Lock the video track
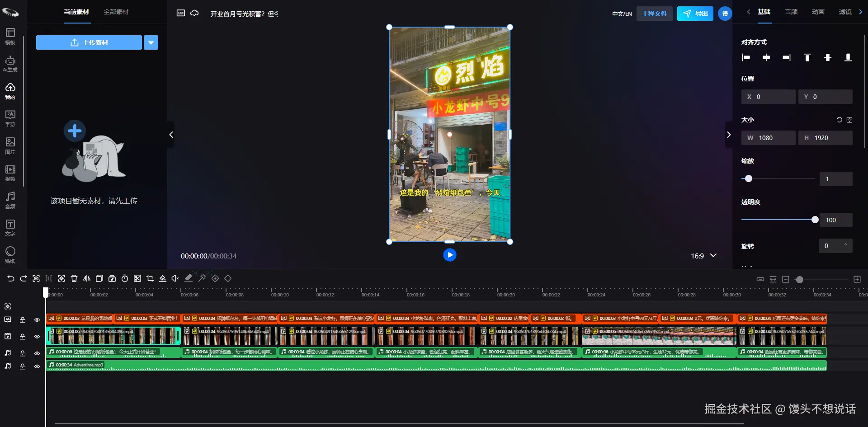 click(x=22, y=337)
